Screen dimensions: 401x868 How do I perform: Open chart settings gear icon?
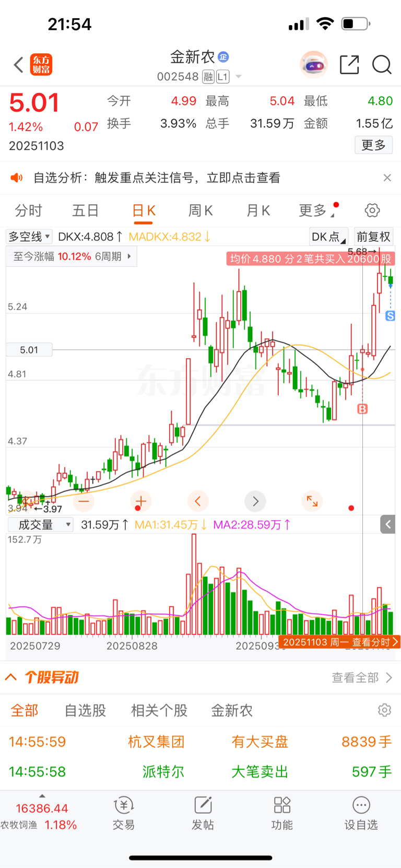coord(372,210)
